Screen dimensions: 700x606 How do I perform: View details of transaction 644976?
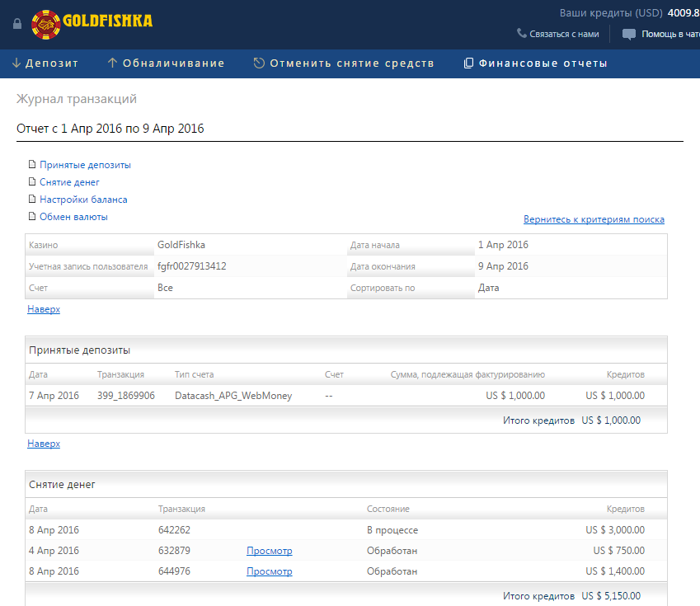(x=269, y=571)
